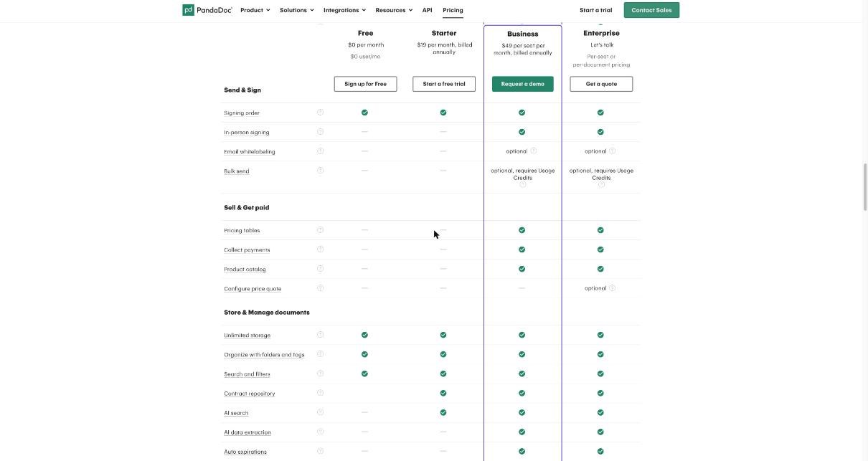868x461 pixels.
Task: Open help icon for Search and filters
Action: [320, 373]
